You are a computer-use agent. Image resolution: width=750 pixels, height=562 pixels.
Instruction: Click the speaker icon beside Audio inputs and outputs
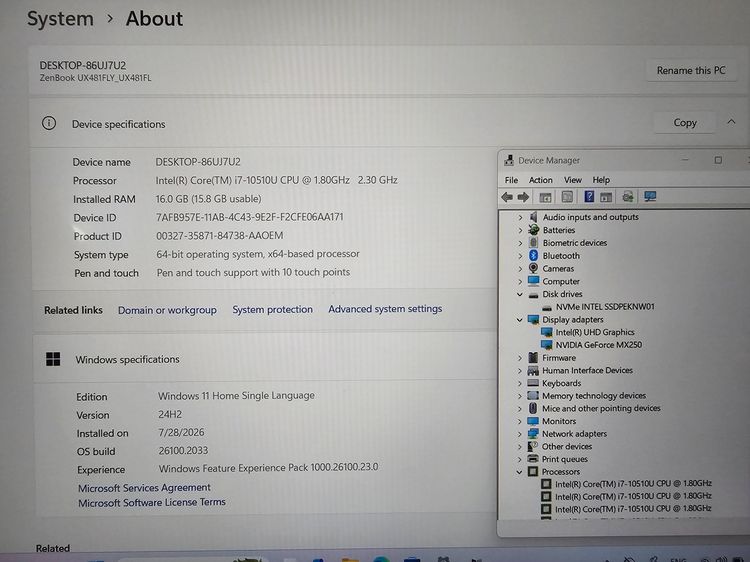pyautogui.click(x=534, y=217)
